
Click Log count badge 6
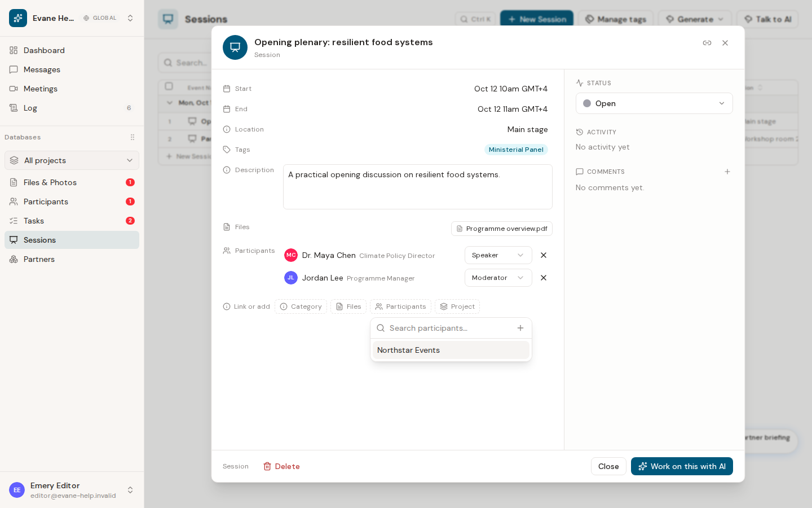point(129,108)
